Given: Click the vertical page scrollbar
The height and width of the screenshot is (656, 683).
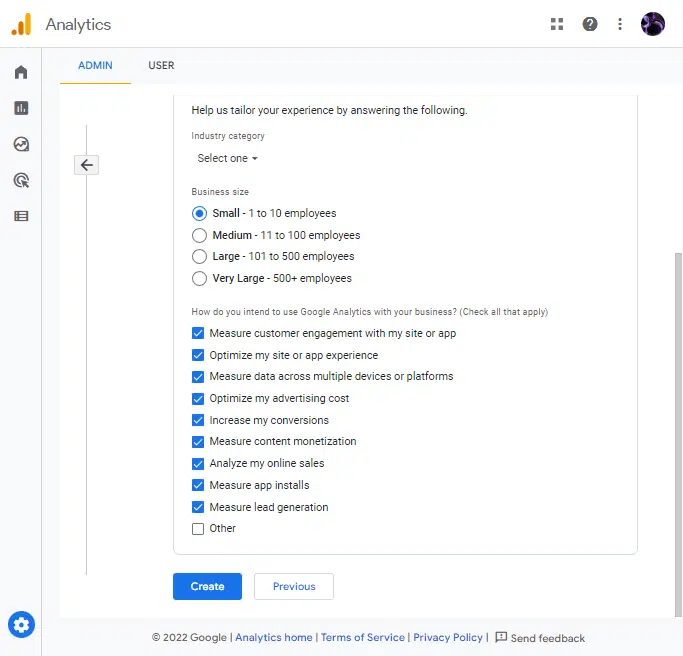Looking at the screenshot, I should click(678, 435).
